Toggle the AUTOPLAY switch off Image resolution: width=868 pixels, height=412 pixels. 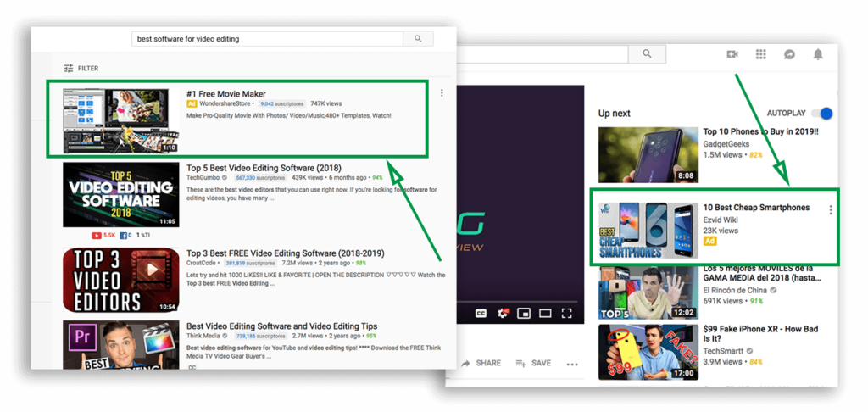(x=822, y=113)
